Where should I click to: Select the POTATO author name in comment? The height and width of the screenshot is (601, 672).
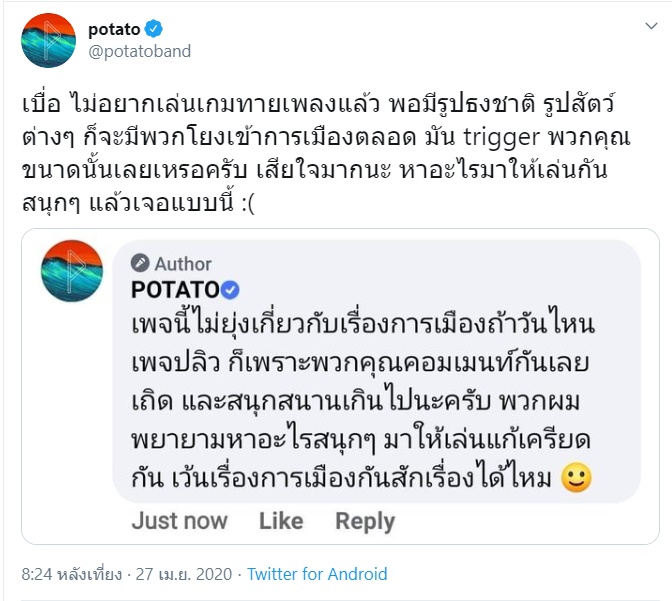click(175, 290)
